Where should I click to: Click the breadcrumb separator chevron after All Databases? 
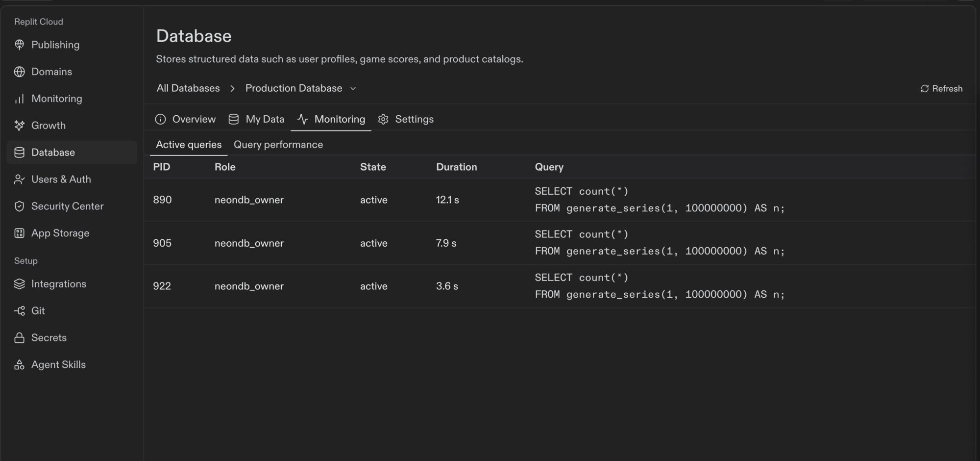coord(232,89)
